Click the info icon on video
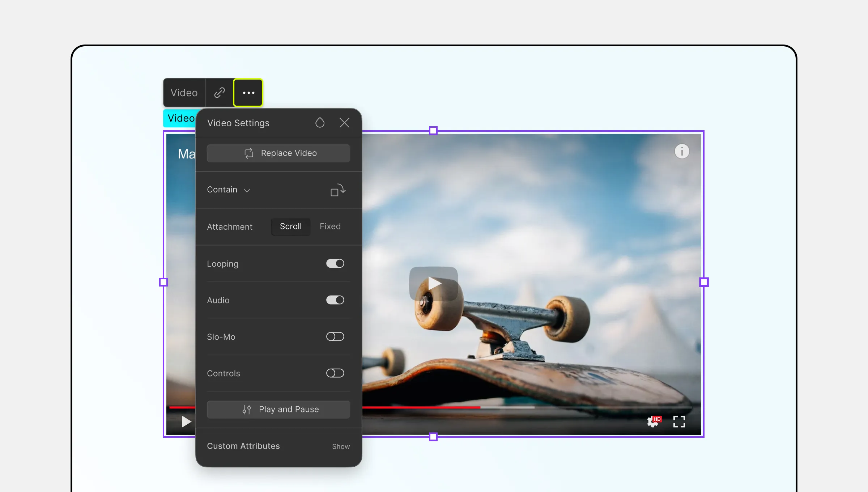 click(x=682, y=151)
